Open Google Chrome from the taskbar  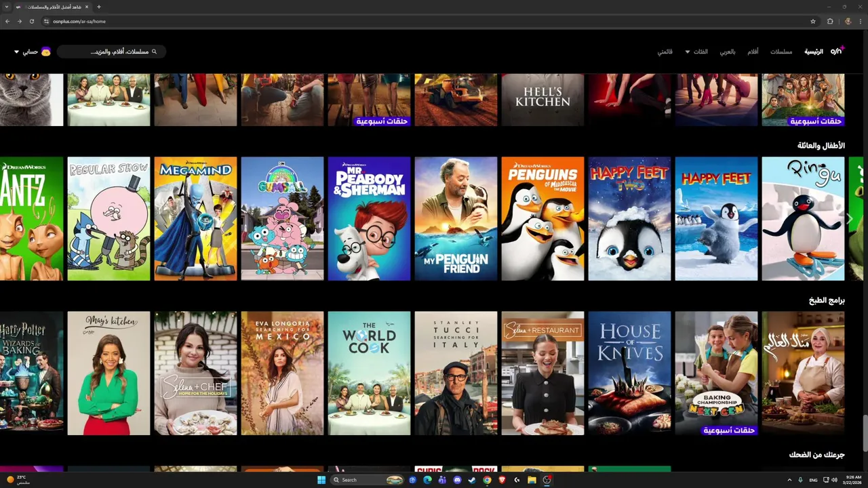coord(487,480)
